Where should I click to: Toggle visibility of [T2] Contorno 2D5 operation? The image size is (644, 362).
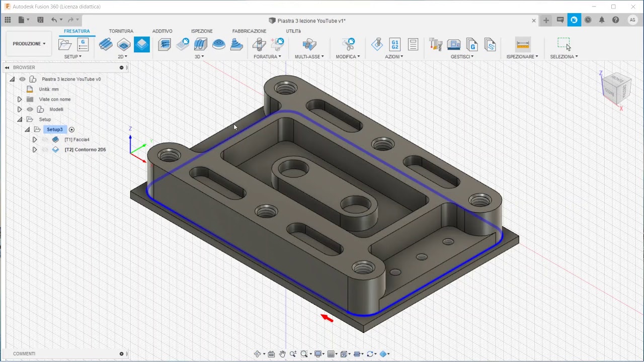click(x=45, y=149)
